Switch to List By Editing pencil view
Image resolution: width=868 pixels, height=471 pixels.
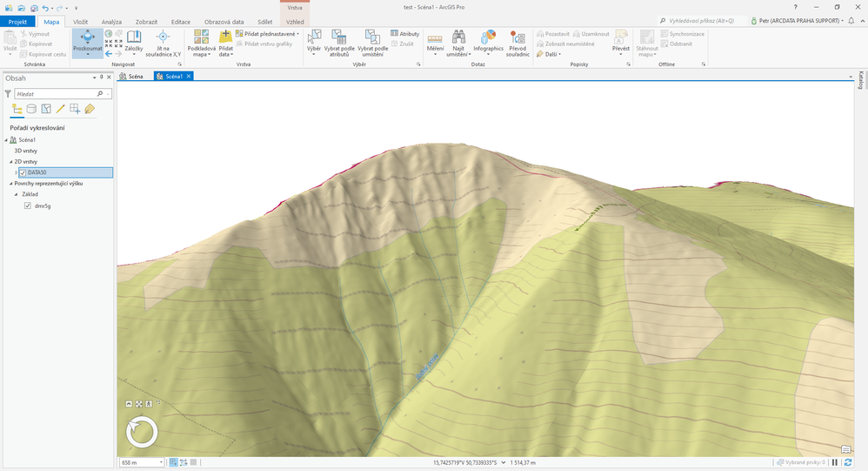tap(60, 109)
